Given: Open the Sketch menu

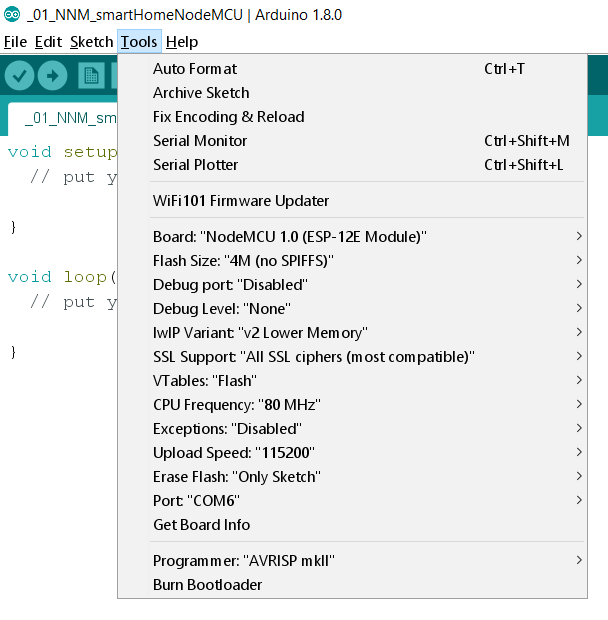Looking at the screenshot, I should point(92,42).
